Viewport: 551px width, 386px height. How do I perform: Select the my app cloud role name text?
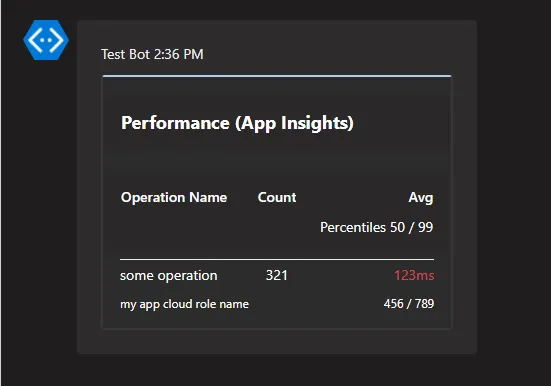click(x=184, y=304)
